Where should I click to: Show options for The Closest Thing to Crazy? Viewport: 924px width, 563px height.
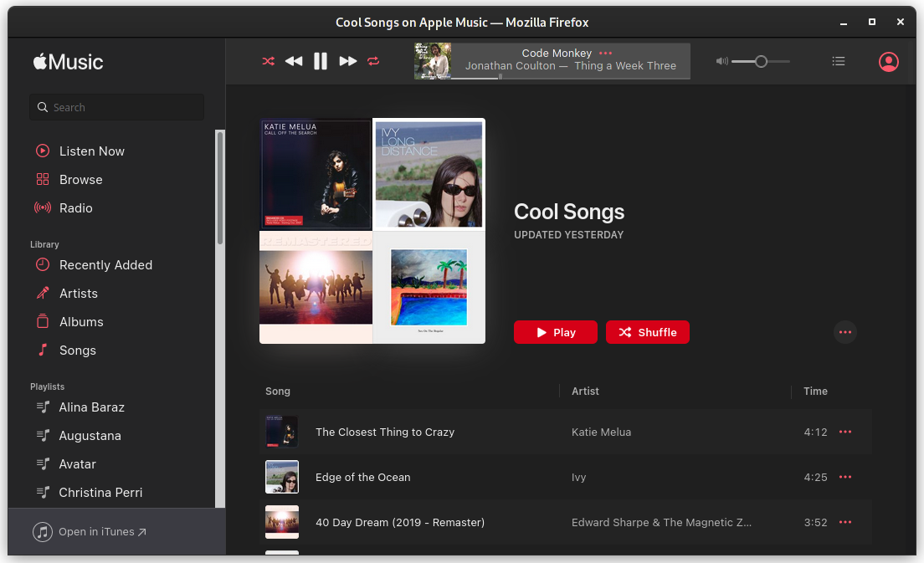click(x=845, y=432)
